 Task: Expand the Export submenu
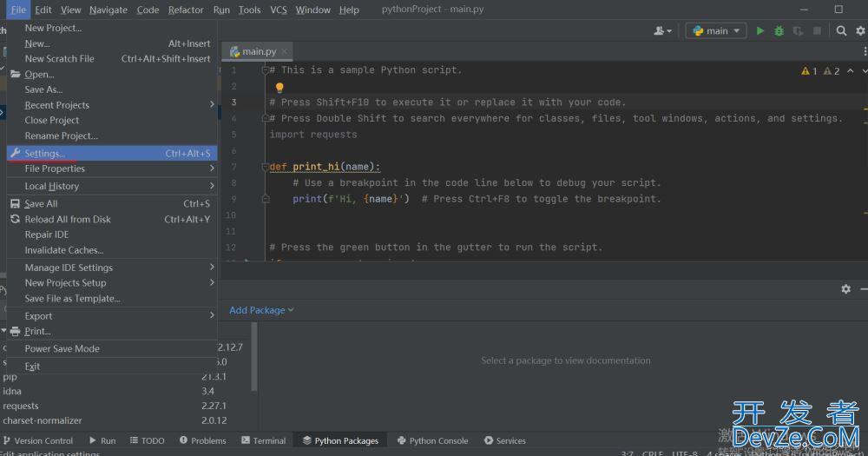click(x=112, y=316)
